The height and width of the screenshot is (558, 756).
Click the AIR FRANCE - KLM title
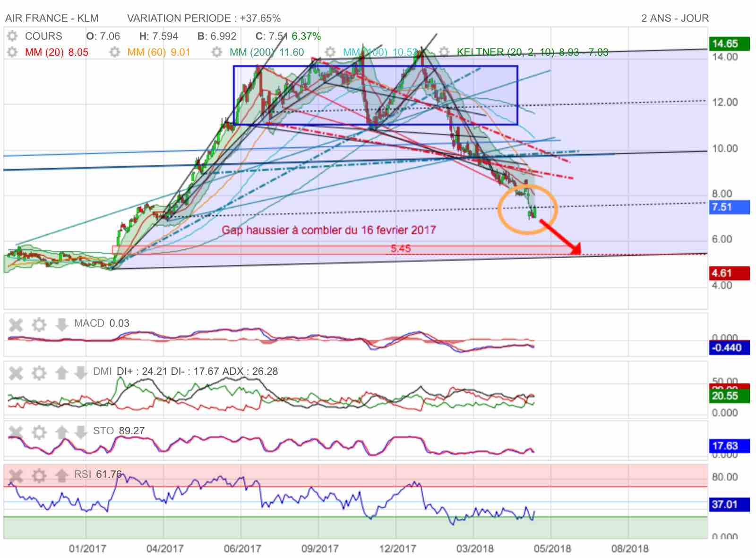point(52,18)
